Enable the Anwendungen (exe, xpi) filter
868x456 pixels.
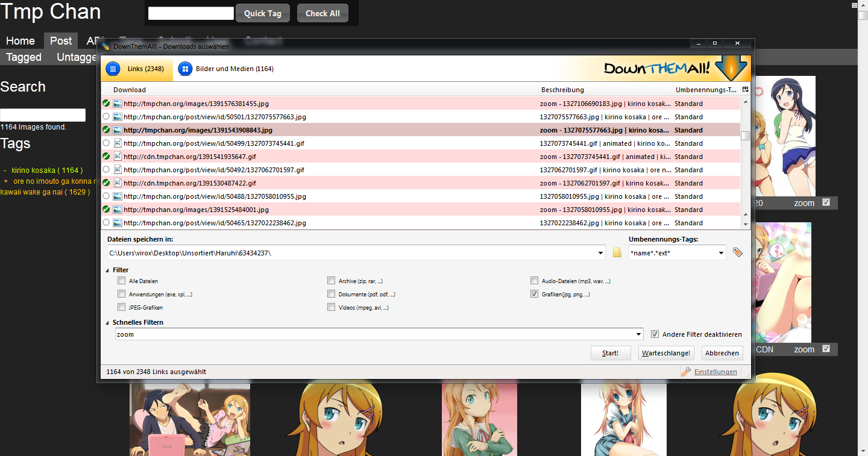121,294
